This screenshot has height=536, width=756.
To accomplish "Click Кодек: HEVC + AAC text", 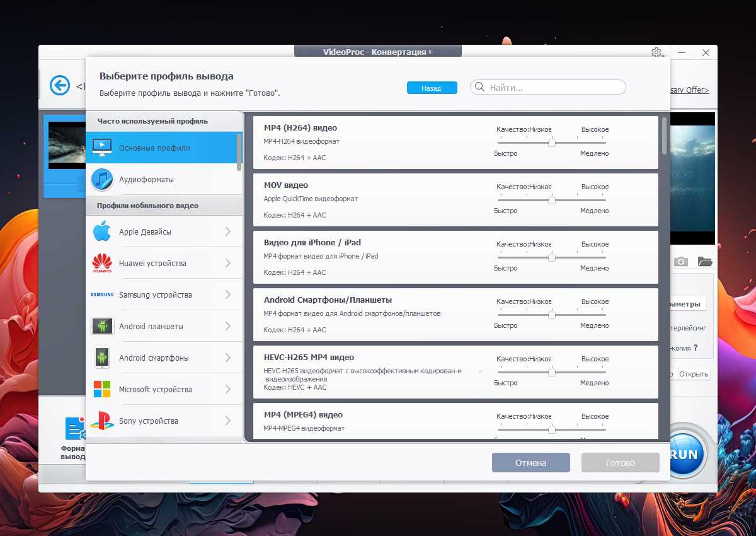I will (295, 387).
